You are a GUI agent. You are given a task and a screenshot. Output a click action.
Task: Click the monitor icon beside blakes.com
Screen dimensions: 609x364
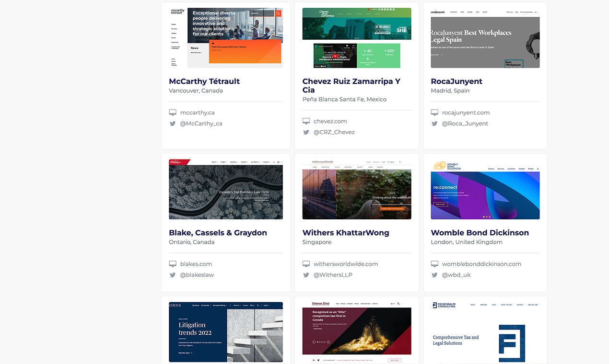tap(173, 264)
